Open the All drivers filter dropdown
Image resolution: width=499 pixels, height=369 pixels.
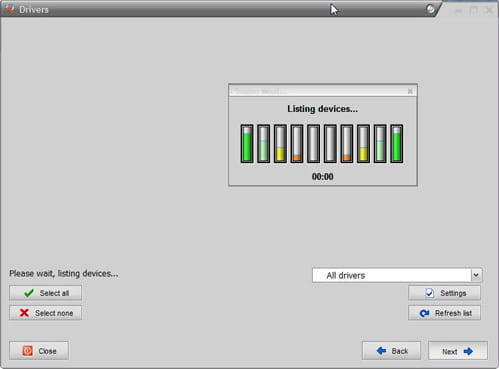pos(397,275)
